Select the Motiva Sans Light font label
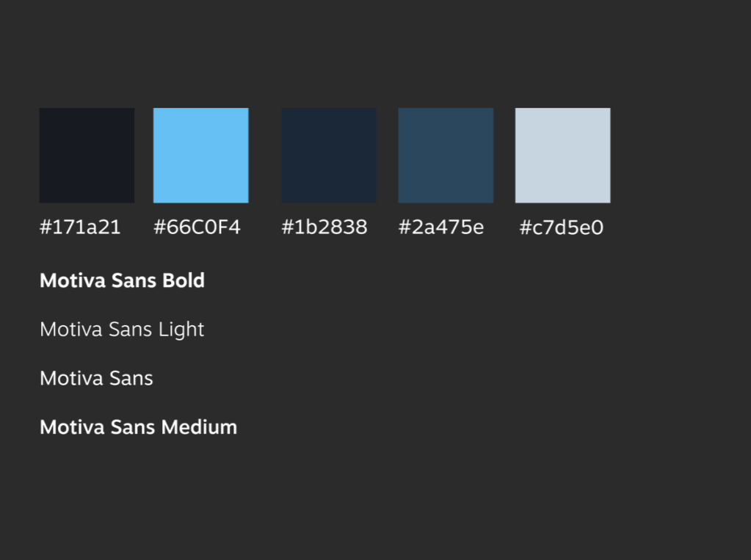Screen dimensions: 751x560 tap(122, 330)
